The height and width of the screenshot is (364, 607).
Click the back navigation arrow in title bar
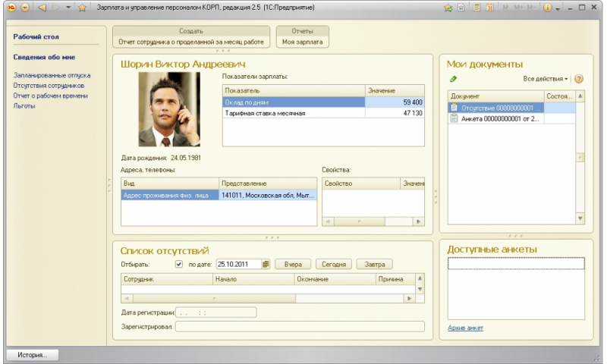point(42,8)
